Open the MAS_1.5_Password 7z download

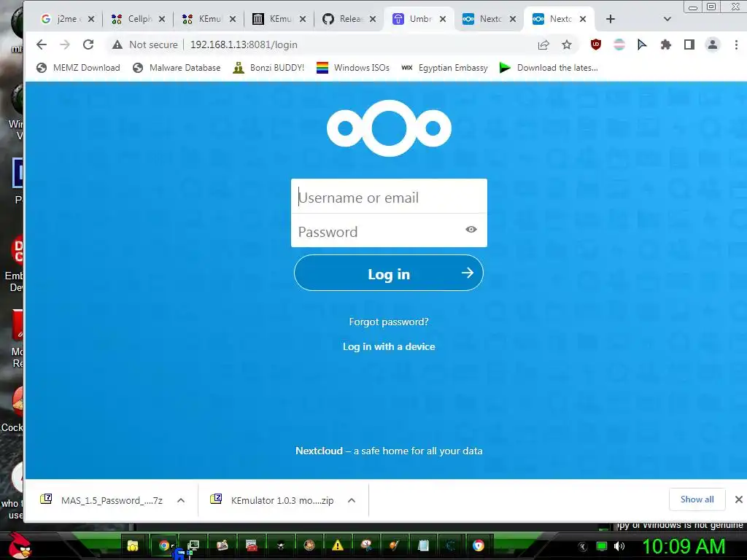(x=102, y=500)
